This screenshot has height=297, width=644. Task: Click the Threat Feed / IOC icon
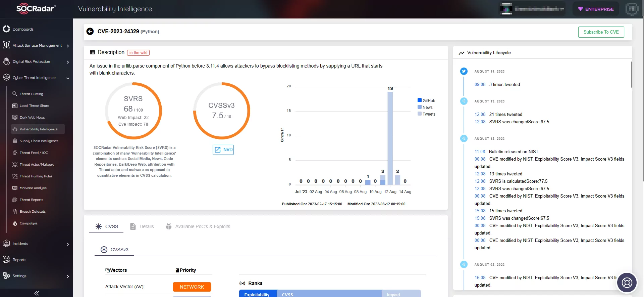(x=15, y=153)
